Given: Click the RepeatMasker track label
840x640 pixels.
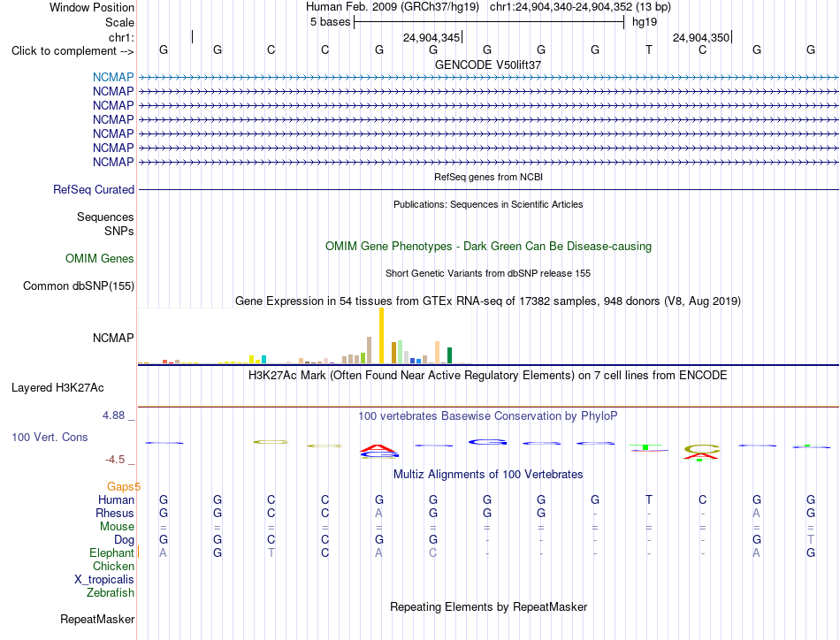Looking at the screenshot, I should tap(97, 619).
